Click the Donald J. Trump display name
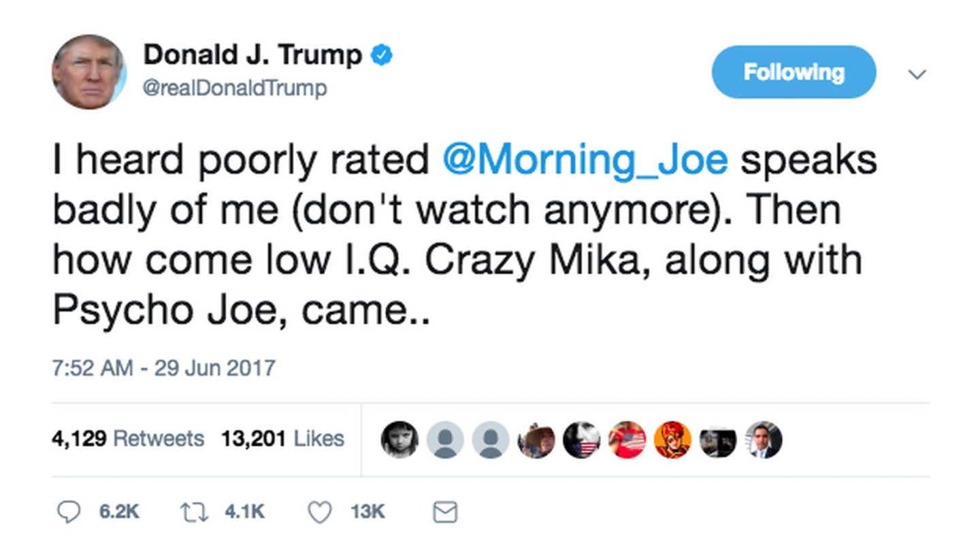The width and height of the screenshot is (980, 551). click(252, 55)
